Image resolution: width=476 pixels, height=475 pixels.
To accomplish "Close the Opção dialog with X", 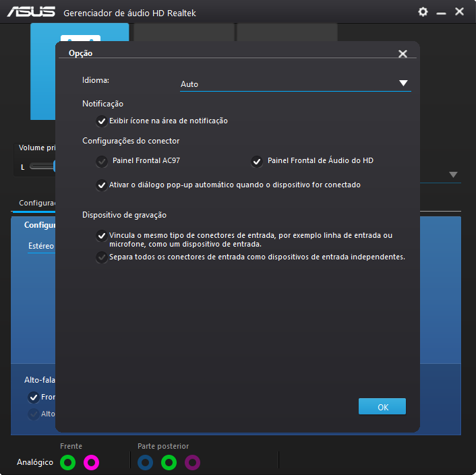I will pyautogui.click(x=403, y=54).
